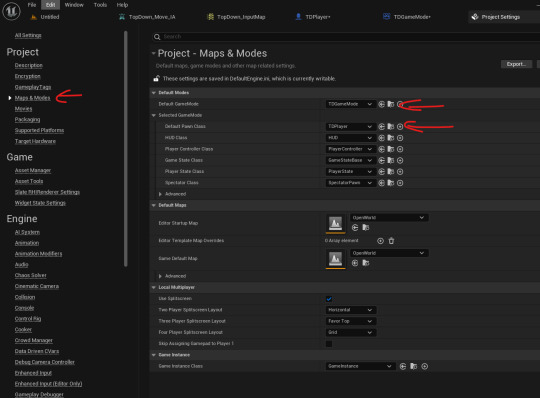Use selected asset for Default GameMode

(381, 104)
